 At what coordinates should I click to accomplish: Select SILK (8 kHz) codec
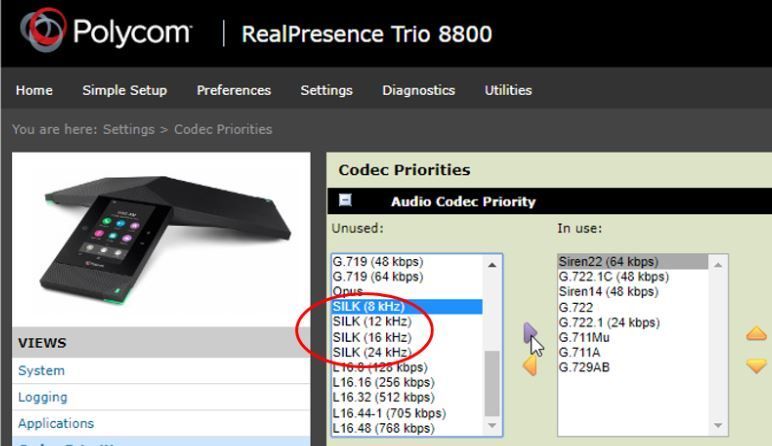tap(407, 306)
